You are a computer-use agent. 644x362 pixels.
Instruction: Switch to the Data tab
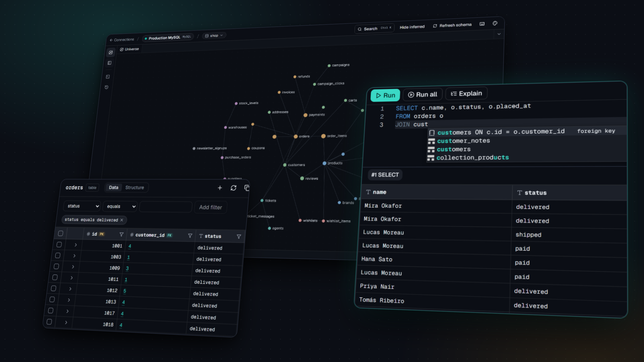pyautogui.click(x=113, y=188)
